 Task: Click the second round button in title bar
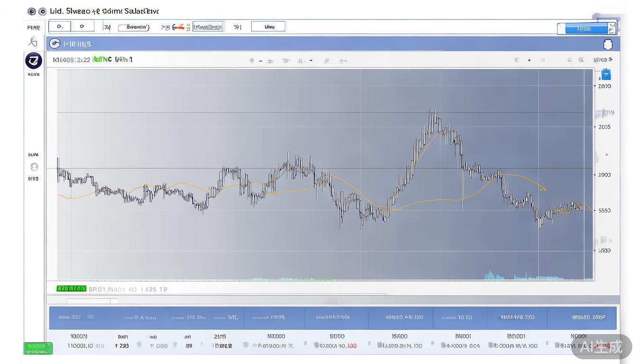pos(42,11)
